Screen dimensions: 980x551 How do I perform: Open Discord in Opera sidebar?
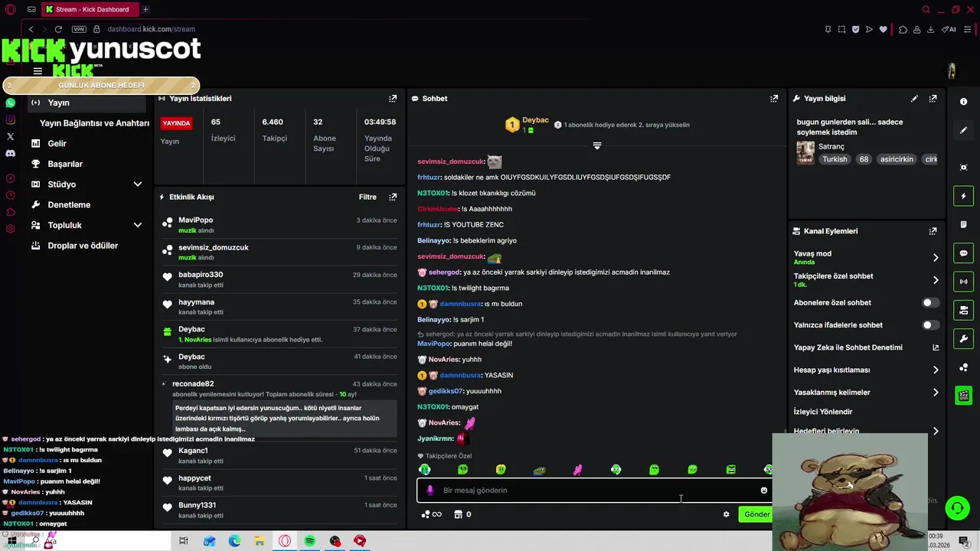10,153
